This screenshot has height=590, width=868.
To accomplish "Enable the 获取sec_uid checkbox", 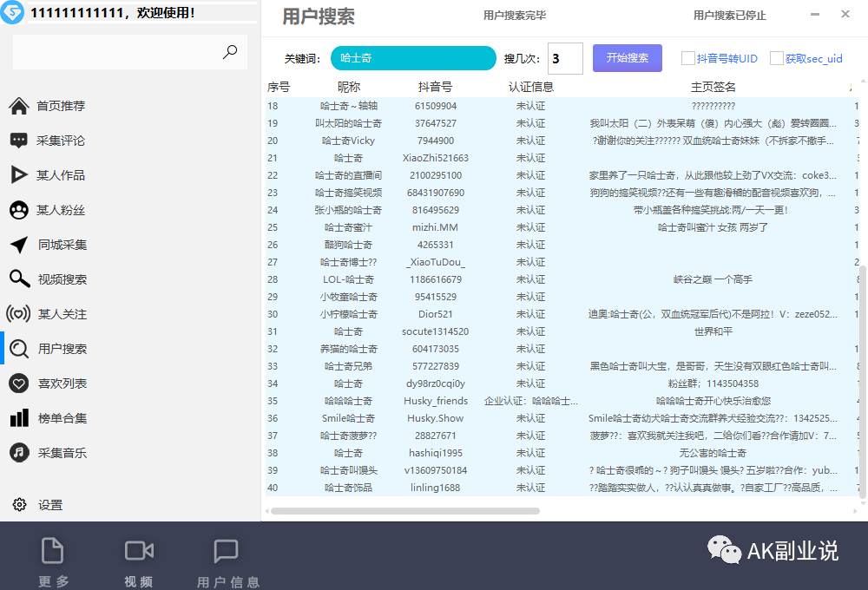I will tap(777, 58).
